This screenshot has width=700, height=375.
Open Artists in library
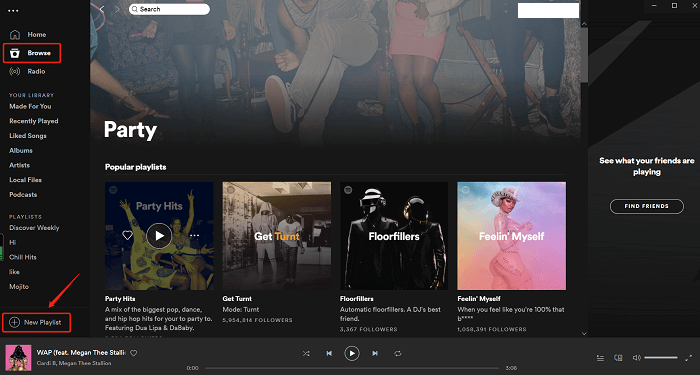click(x=20, y=165)
